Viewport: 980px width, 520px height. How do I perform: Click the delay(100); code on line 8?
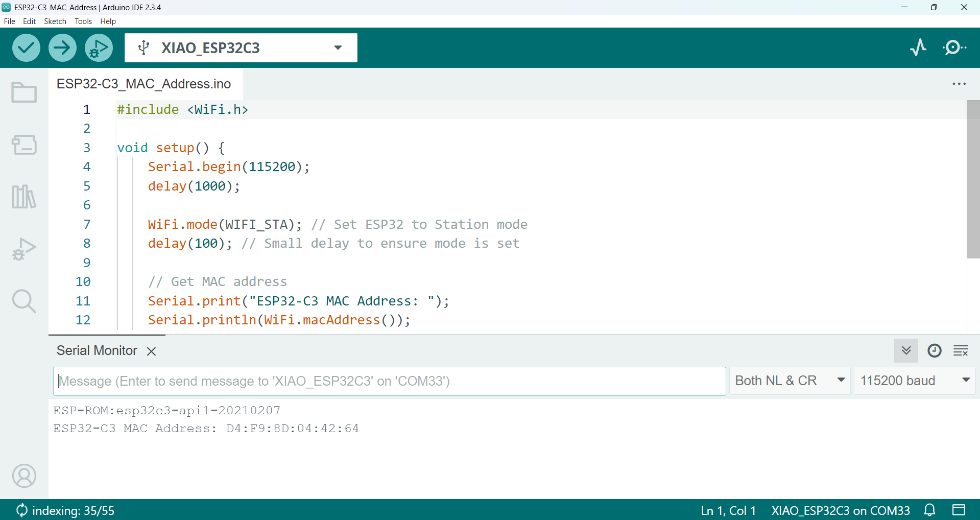190,244
